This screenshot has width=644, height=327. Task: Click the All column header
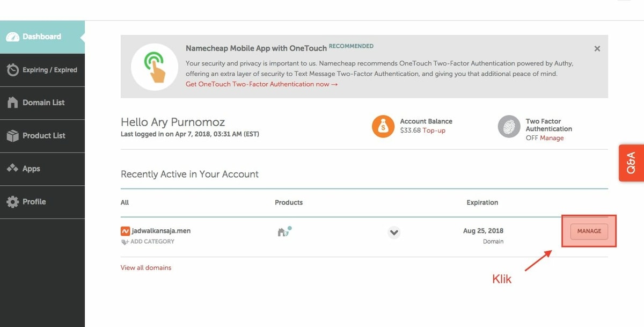tap(125, 202)
